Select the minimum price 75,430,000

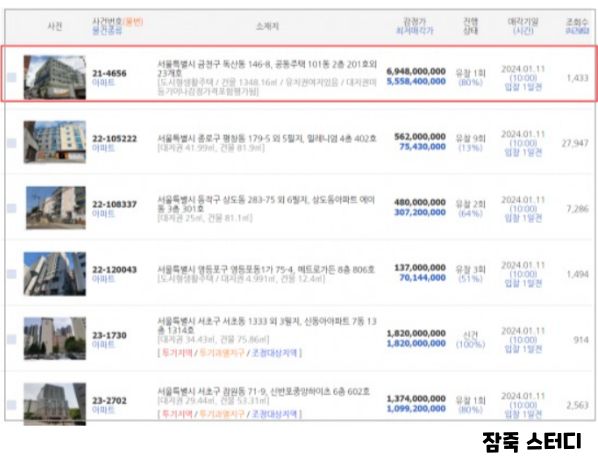point(423,147)
